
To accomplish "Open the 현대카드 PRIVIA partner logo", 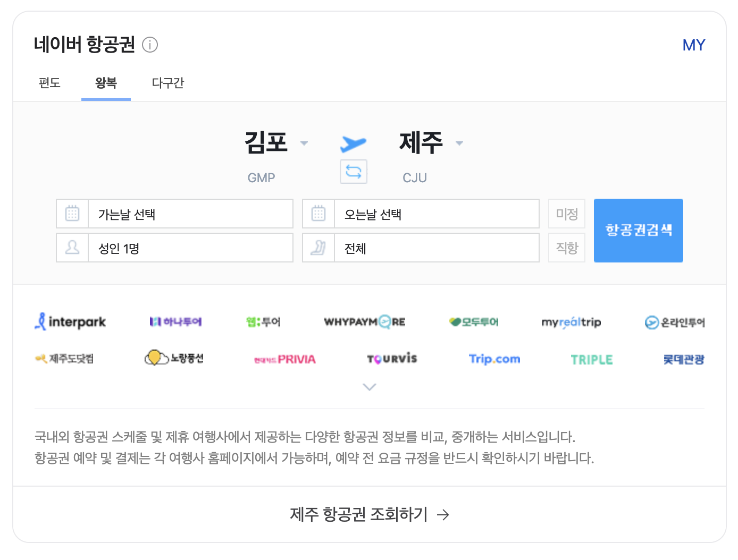I will point(284,359).
